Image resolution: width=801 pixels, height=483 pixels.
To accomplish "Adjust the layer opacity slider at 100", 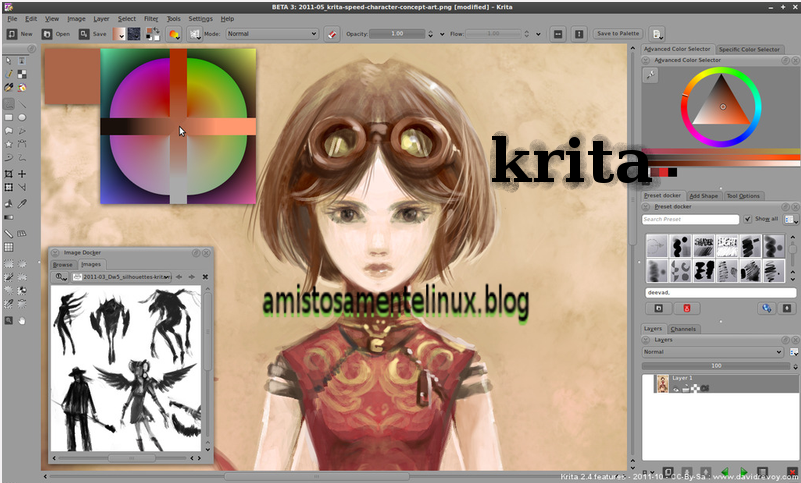I will pyautogui.click(x=716, y=366).
